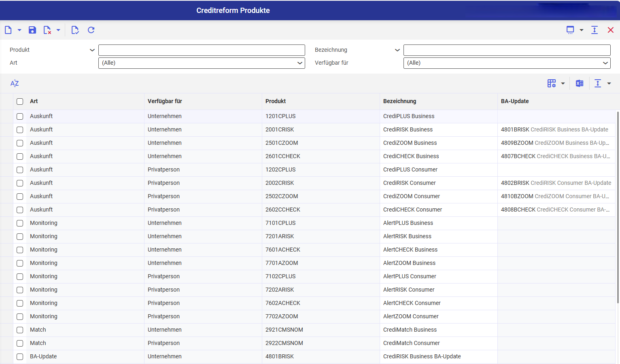This screenshot has height=364, width=620.
Task: Click the 4802BRISK CrediRISK Consumer BA-Update entry
Action: coord(556,183)
